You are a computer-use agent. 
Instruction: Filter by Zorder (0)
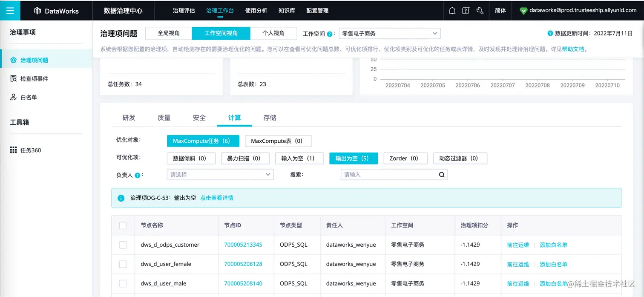click(x=405, y=158)
